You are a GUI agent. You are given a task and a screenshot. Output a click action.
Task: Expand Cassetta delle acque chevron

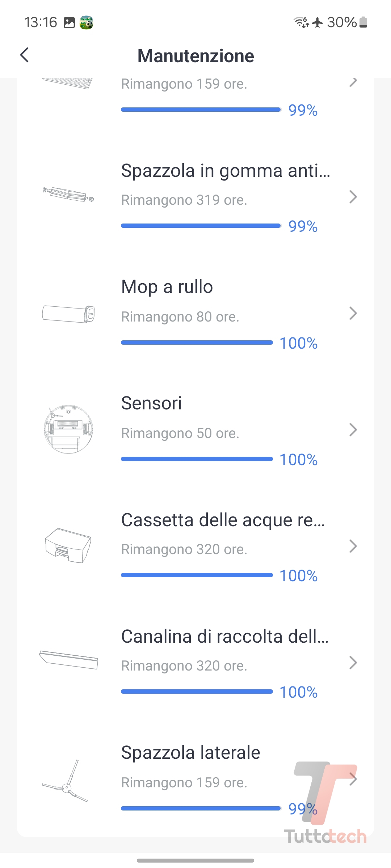coord(353,546)
